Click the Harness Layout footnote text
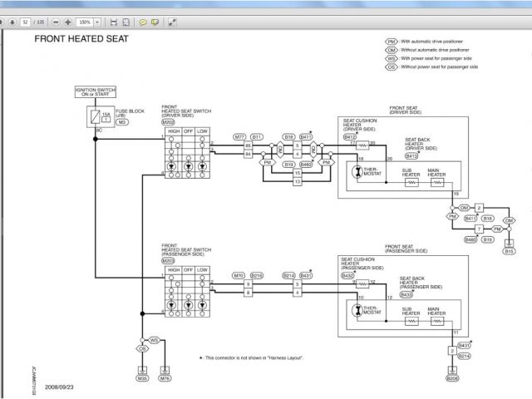The image size is (532, 399). pyautogui.click(x=254, y=357)
